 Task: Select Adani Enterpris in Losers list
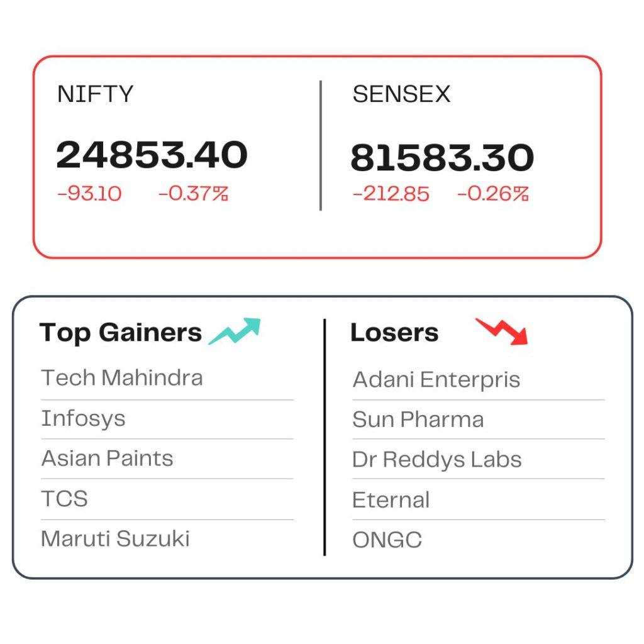[436, 379]
